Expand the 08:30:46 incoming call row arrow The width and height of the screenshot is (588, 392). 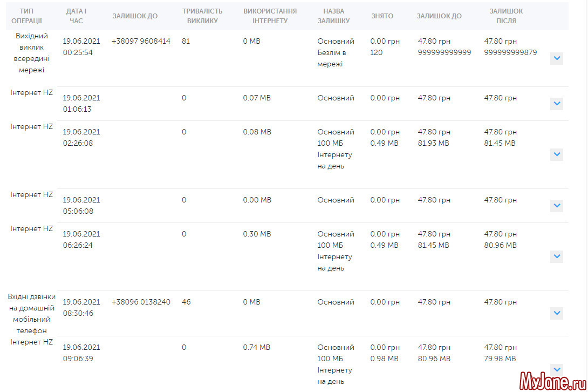pyautogui.click(x=556, y=313)
